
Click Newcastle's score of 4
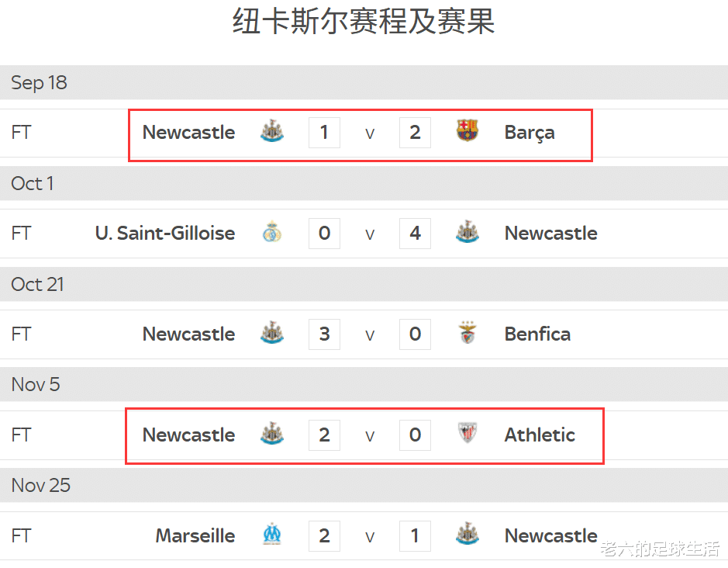click(415, 233)
